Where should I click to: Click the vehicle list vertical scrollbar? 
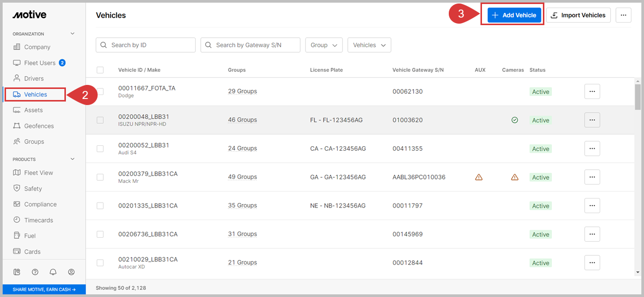(637, 95)
